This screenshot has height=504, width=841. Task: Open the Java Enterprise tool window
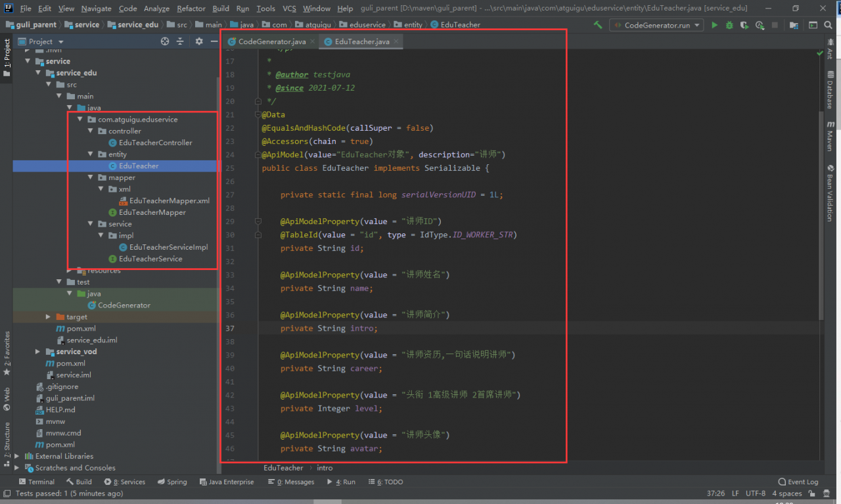(226, 482)
